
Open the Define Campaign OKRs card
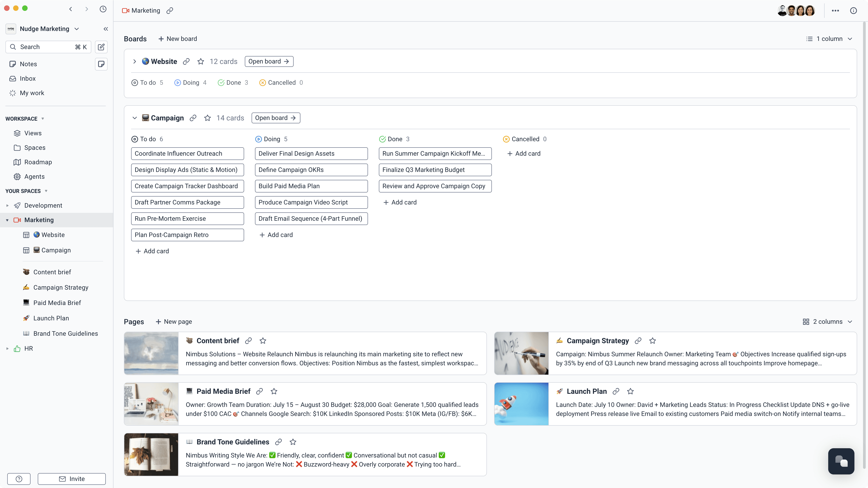[311, 170]
